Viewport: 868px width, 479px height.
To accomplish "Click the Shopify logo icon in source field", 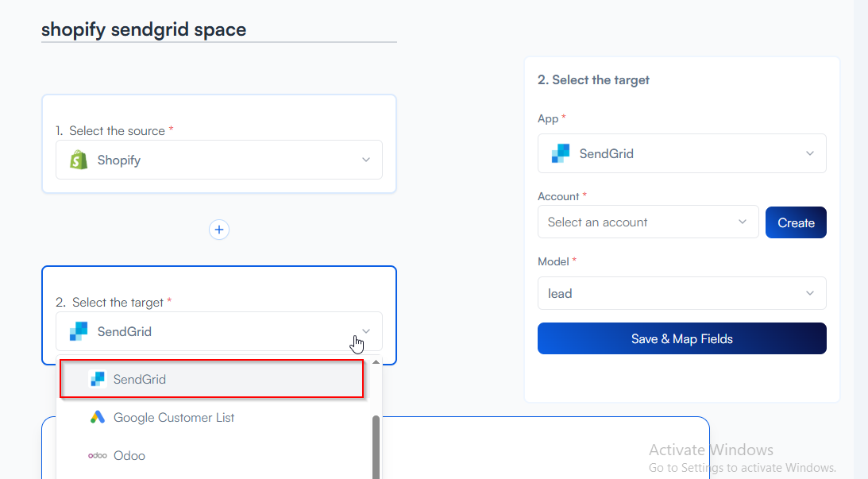I will (78, 160).
